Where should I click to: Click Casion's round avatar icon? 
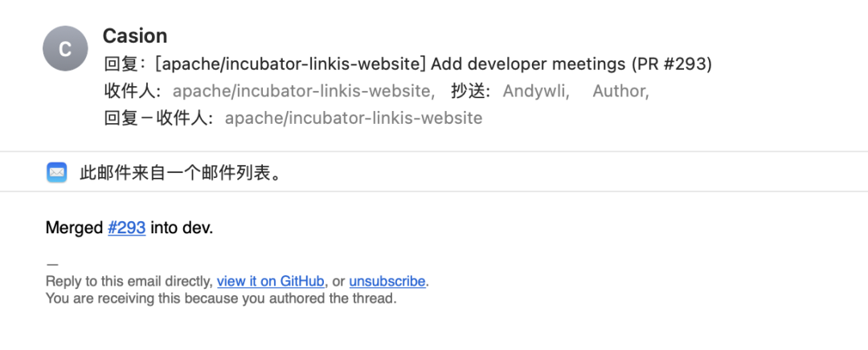65,49
